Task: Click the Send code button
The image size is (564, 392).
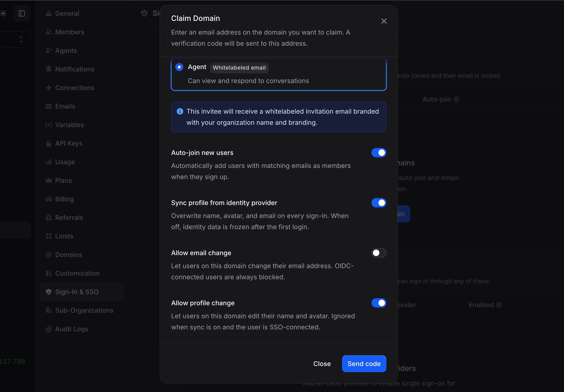Action: click(364, 364)
